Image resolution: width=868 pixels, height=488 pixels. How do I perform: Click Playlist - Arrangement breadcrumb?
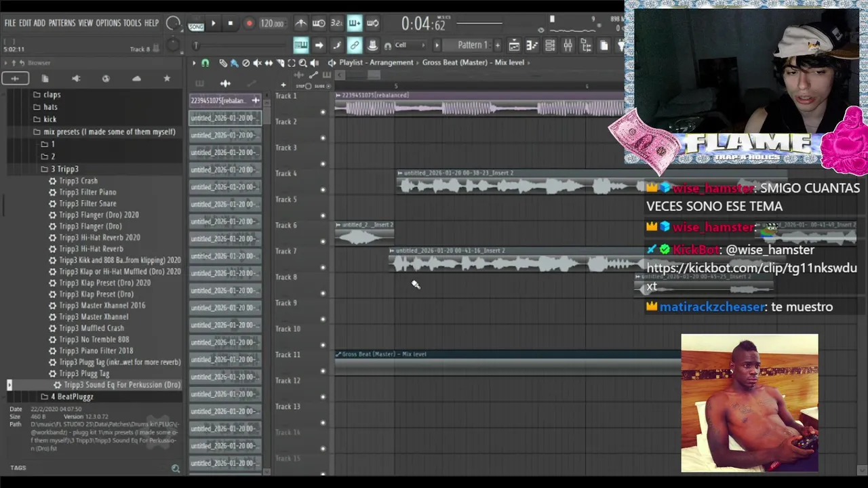(376, 62)
